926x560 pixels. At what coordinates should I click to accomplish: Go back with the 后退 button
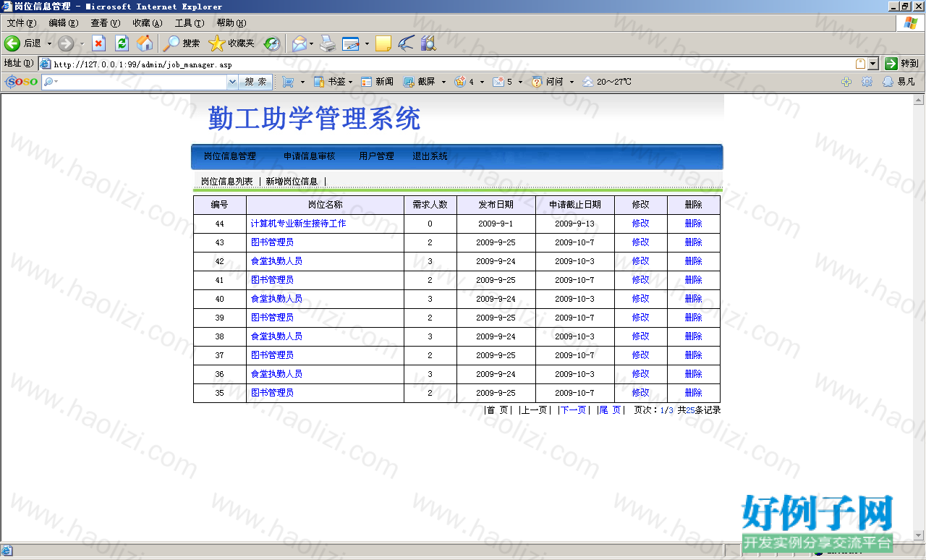22,43
